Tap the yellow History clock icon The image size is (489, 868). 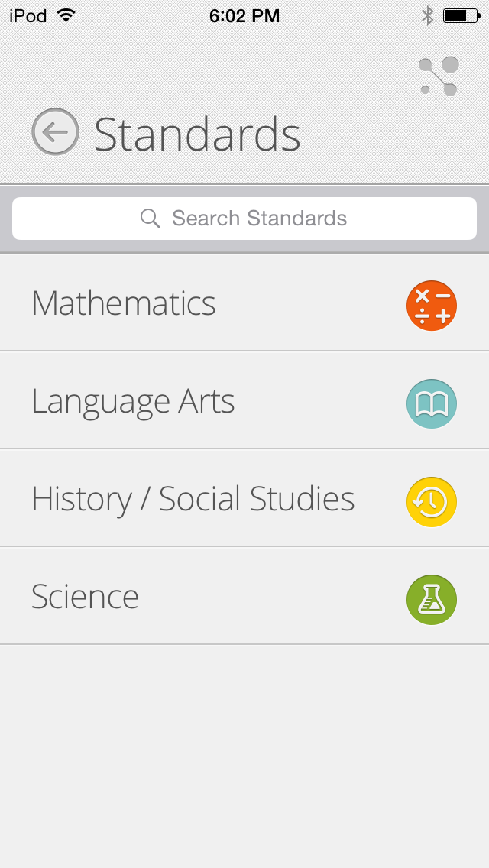click(x=431, y=501)
